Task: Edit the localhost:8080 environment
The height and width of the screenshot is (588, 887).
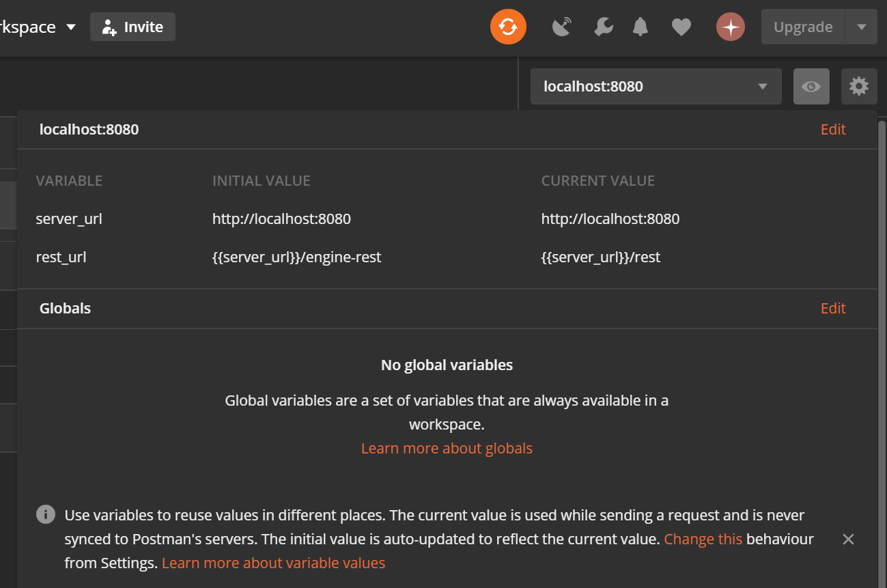Action: tap(833, 129)
